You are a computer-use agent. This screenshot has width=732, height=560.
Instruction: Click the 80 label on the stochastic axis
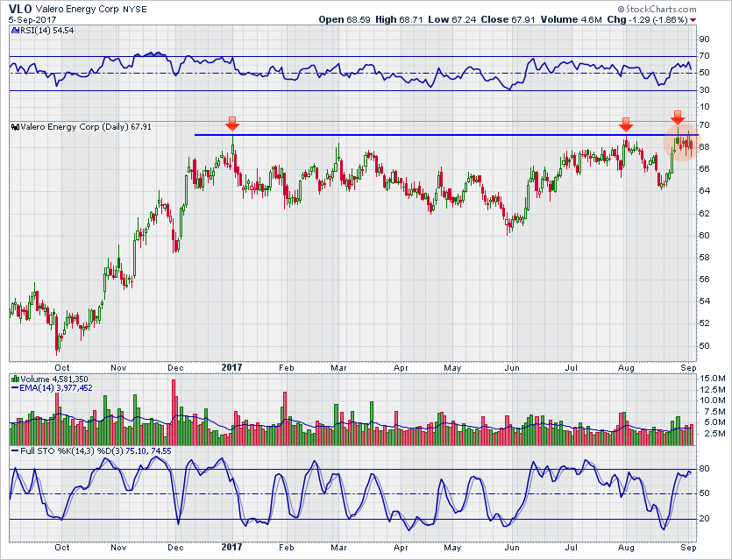(x=704, y=469)
